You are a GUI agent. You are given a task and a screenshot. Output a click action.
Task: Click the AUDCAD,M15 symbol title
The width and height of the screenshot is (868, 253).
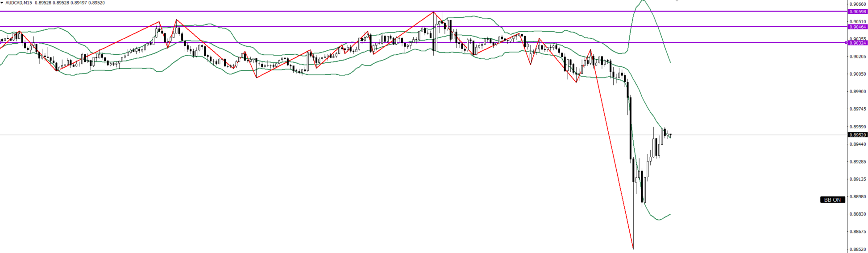(x=19, y=3)
